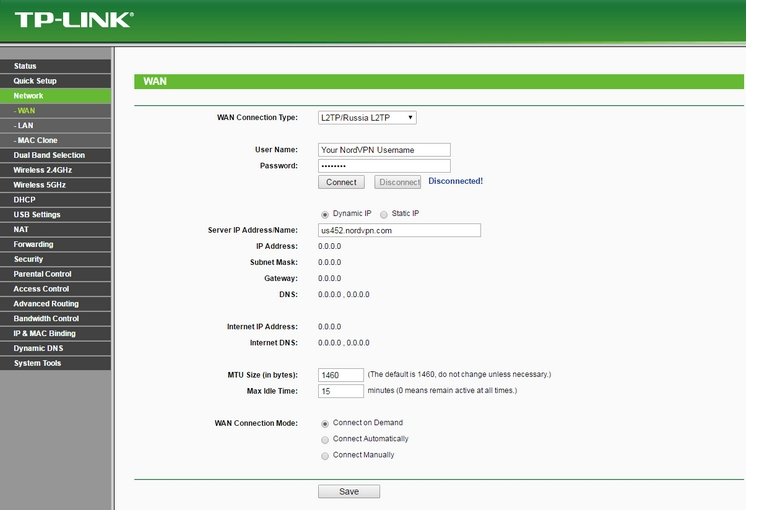The image size is (779, 512).
Task: Open System Tools menu item
Action: pyautogui.click(x=55, y=364)
